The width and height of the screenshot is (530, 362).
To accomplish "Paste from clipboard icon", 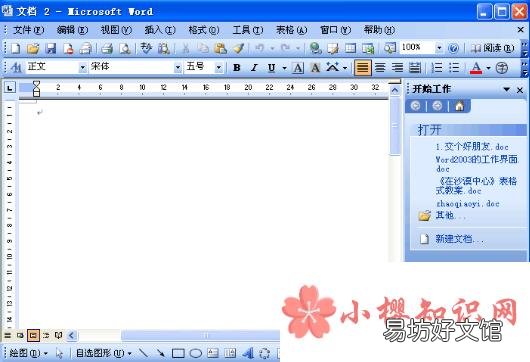I will (x=220, y=48).
